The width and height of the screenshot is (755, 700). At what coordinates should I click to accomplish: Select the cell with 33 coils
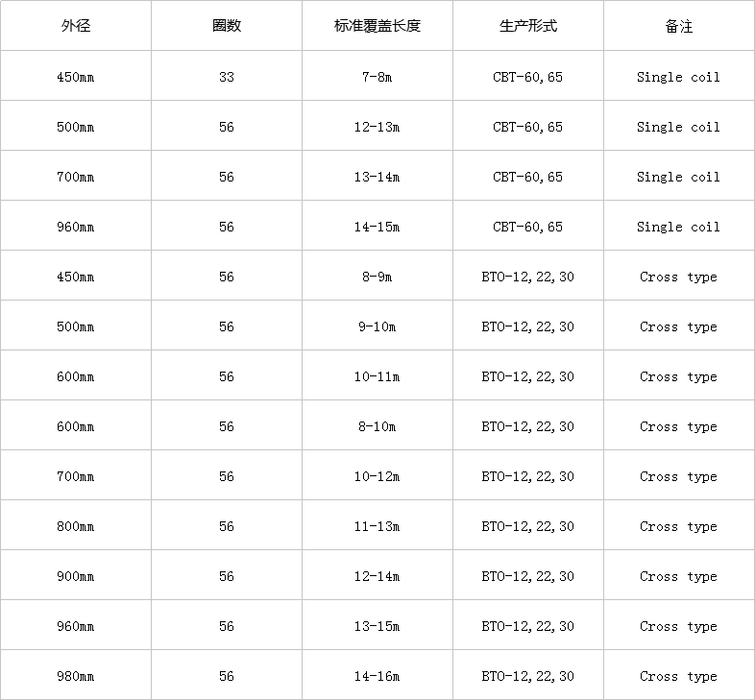click(226, 77)
